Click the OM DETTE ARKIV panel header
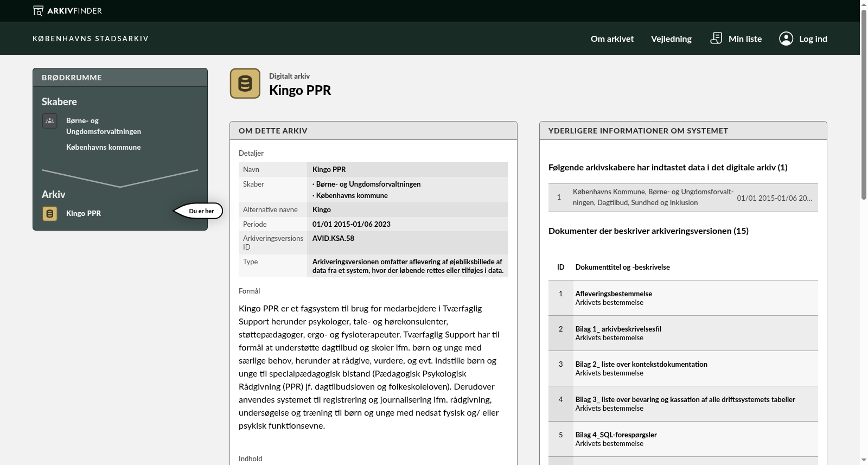The image size is (868, 465). tap(373, 131)
